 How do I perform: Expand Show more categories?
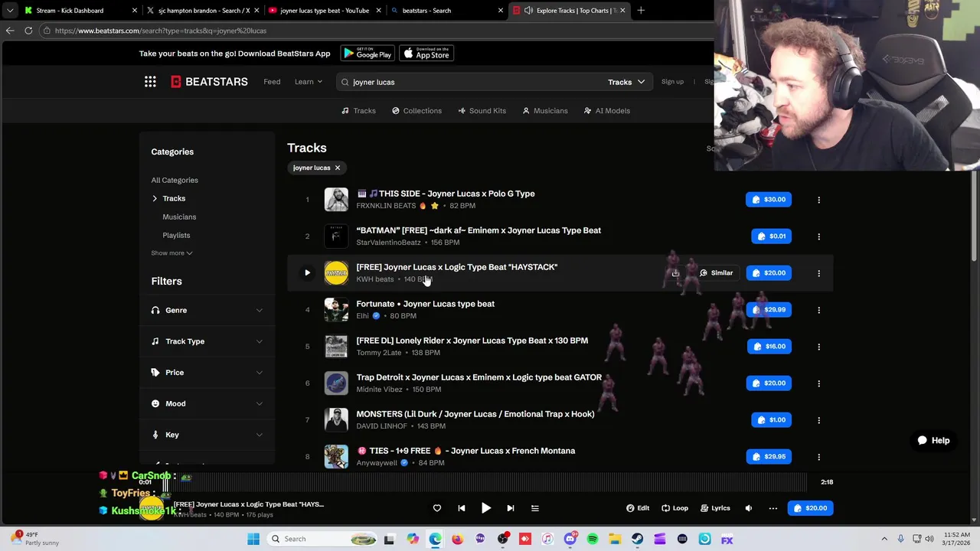[171, 253]
